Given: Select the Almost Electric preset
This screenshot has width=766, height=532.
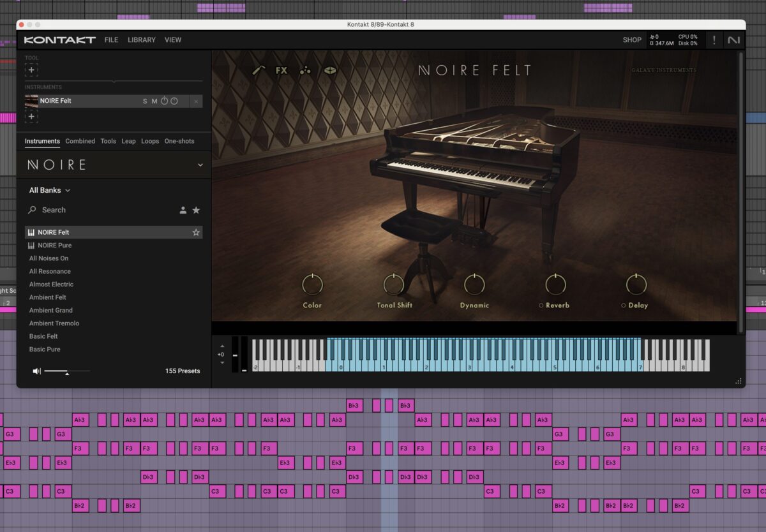Looking at the screenshot, I should pyautogui.click(x=114, y=284).
